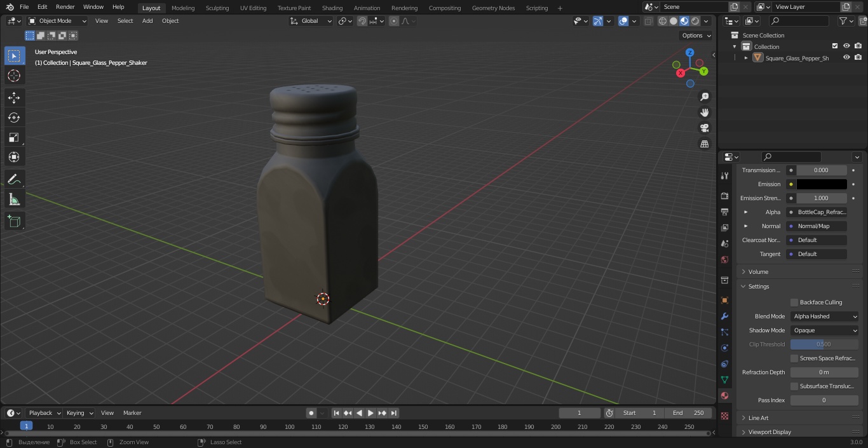
Task: Hide Square_Glass_Pepper_Sh object via eye icon
Action: click(x=846, y=58)
